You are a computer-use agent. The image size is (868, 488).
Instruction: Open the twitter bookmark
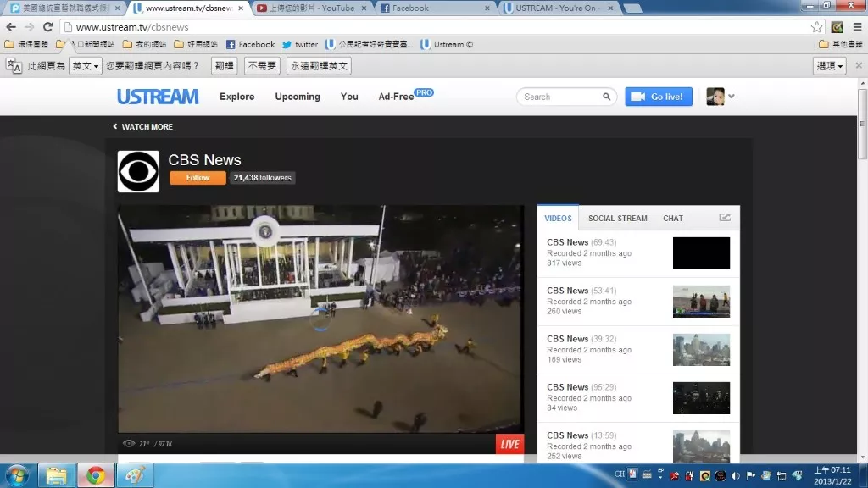(299, 44)
